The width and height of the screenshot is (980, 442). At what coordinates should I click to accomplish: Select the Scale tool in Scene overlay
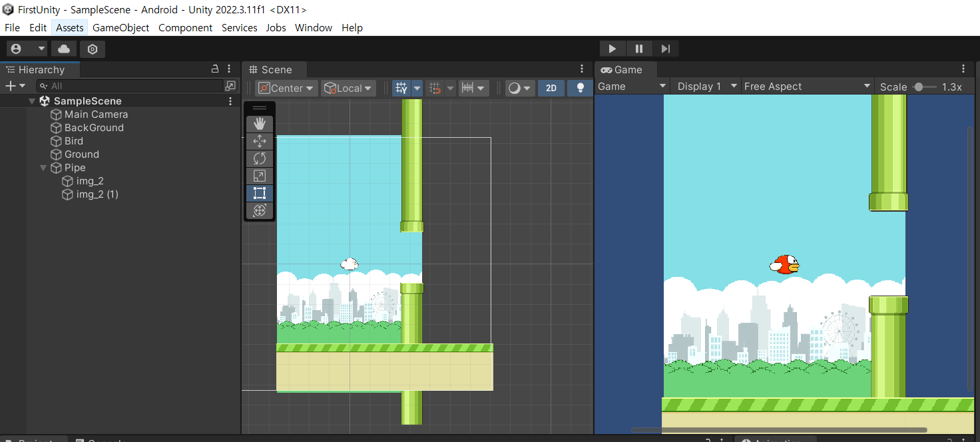click(x=260, y=176)
